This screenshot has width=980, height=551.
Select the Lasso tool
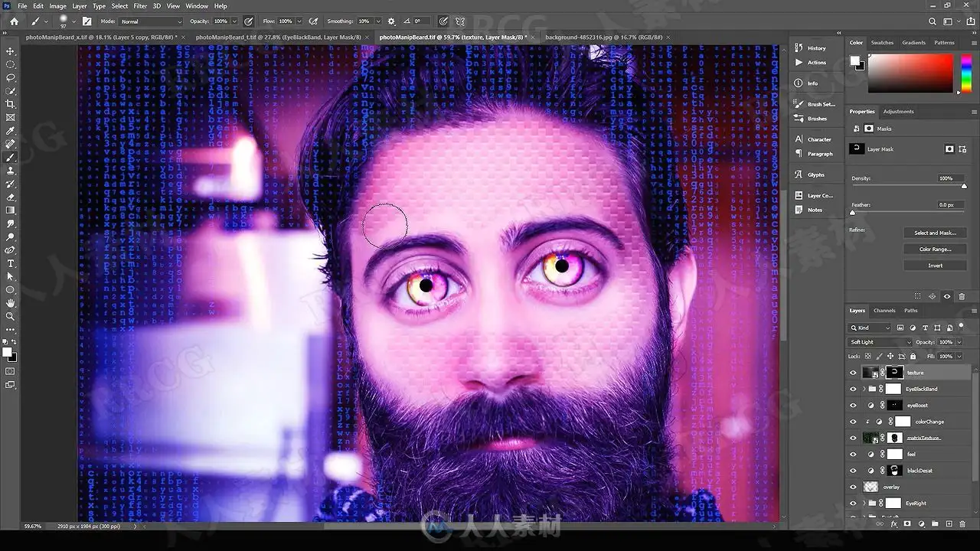coord(11,77)
